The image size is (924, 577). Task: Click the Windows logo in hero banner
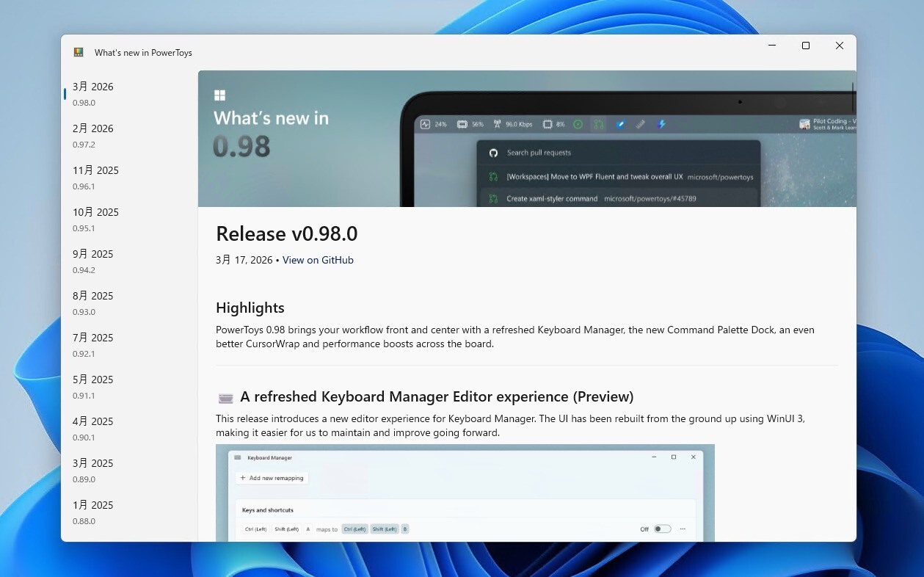219,95
